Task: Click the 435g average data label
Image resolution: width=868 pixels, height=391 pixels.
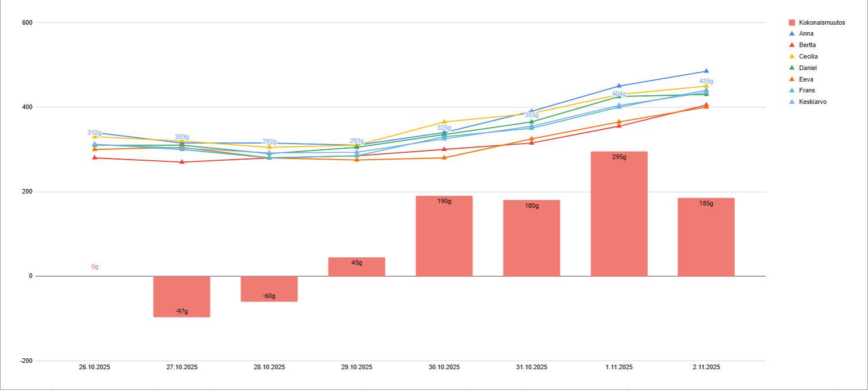Action: (706, 82)
